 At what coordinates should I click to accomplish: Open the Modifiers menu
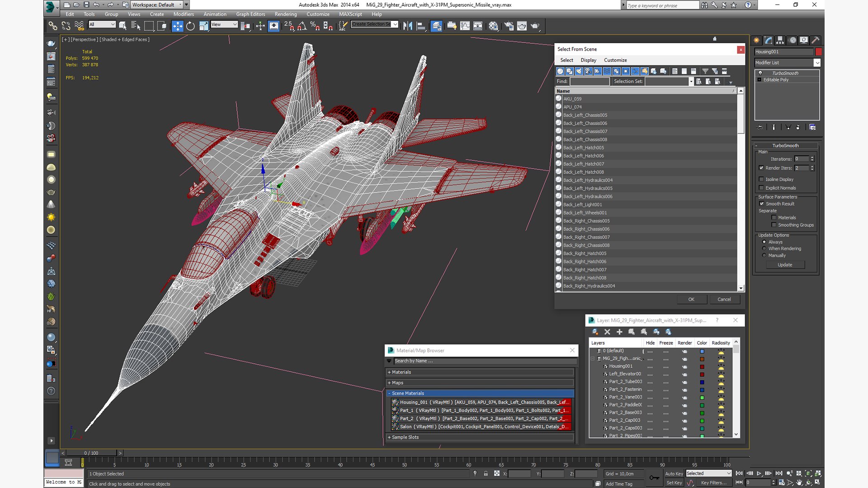click(x=184, y=14)
